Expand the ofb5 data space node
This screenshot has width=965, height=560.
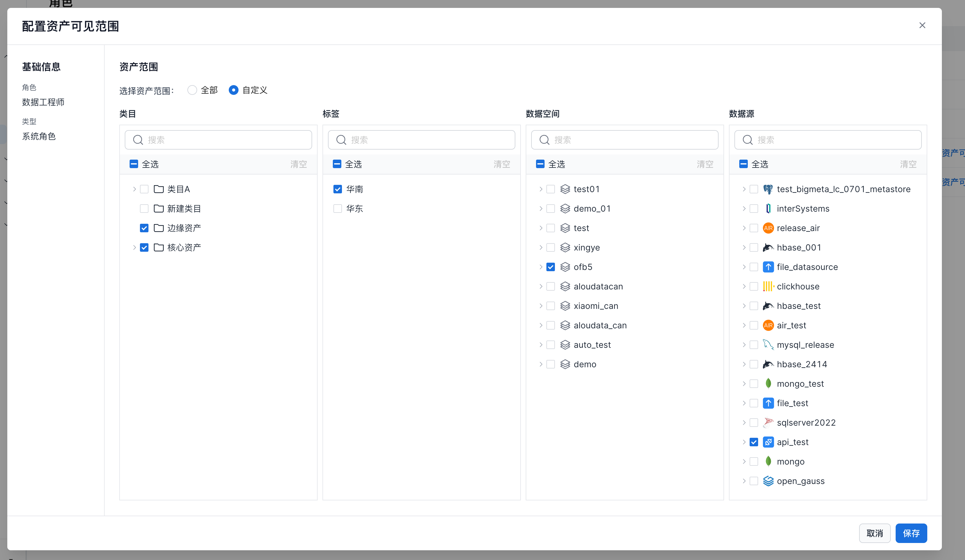click(x=541, y=267)
